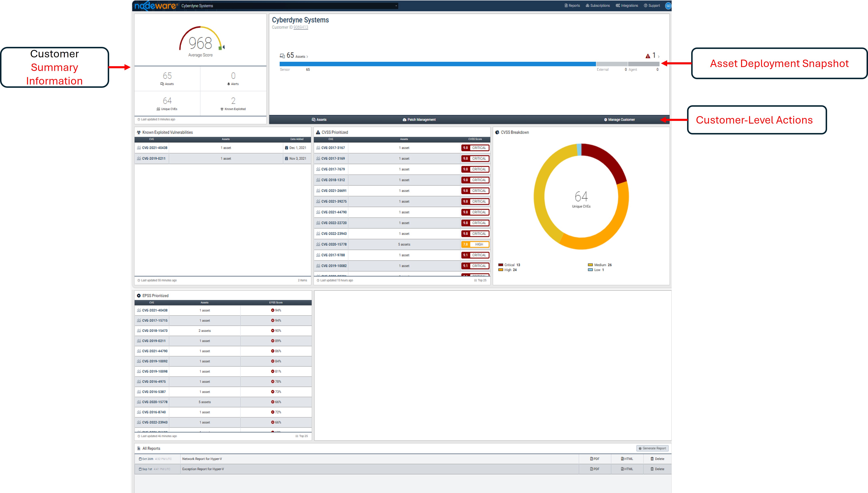Click the Agent segment of the asset bar
The height and width of the screenshot is (493, 868).
(x=644, y=64)
